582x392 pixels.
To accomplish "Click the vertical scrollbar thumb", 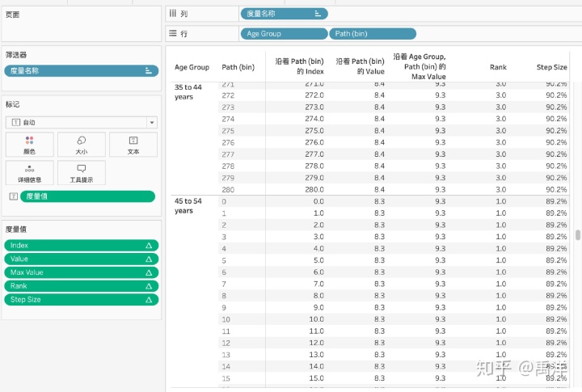I will tap(577, 235).
